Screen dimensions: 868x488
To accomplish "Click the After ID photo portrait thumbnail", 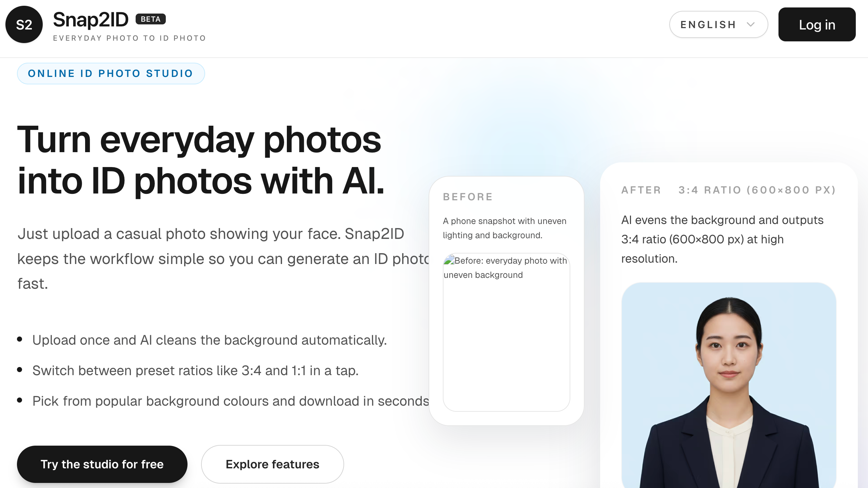I will (729, 385).
